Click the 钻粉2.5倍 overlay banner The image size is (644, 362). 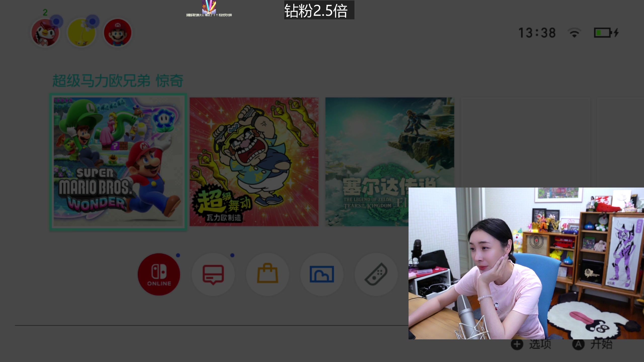point(319,10)
